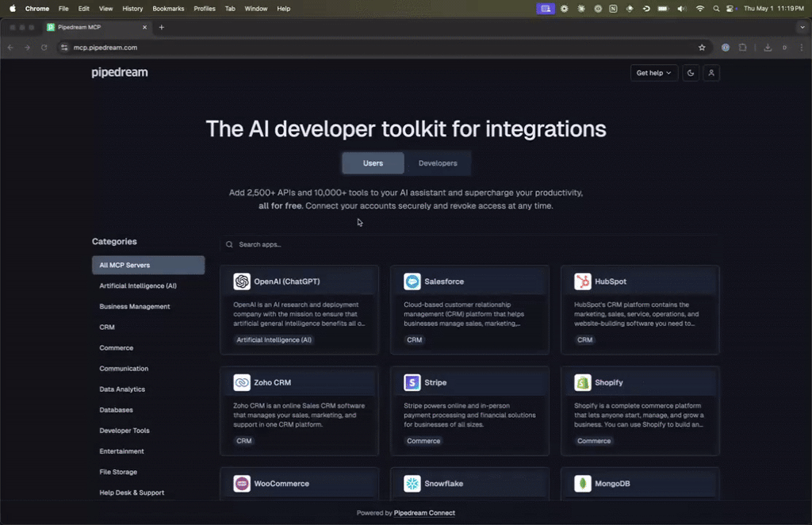
Task: Switch to the Developers toggle option
Action: click(438, 163)
